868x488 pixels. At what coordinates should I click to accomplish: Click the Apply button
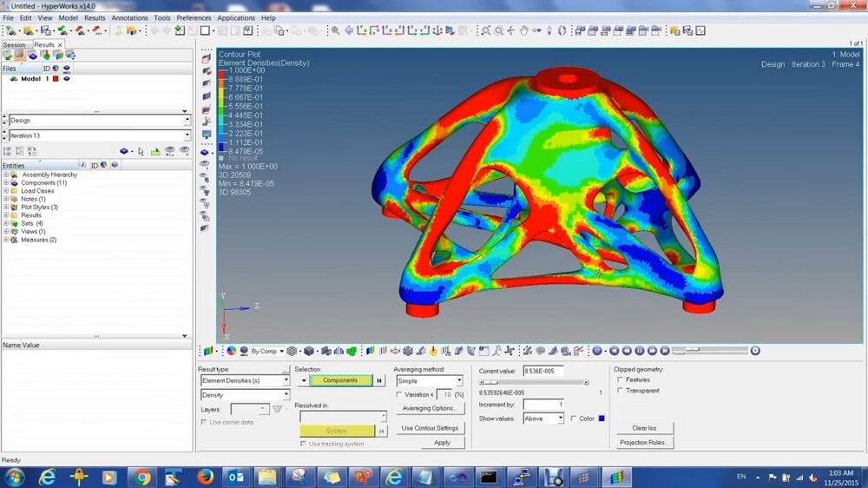tap(442, 443)
